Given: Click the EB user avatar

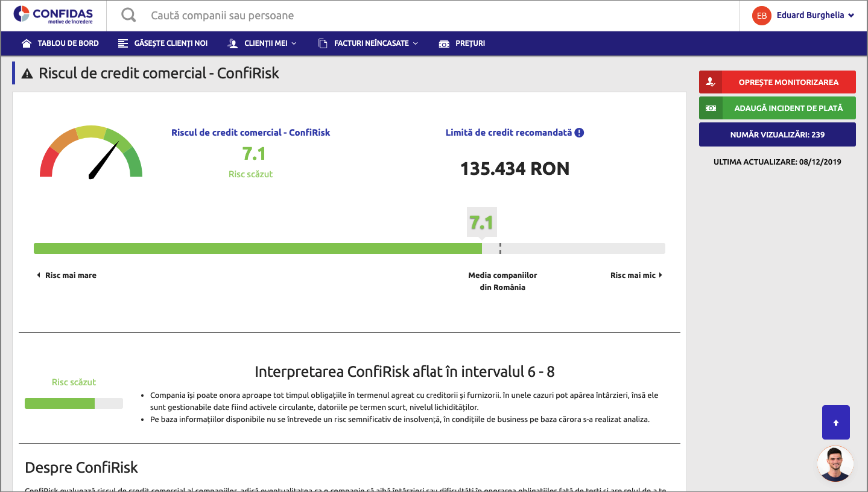Looking at the screenshot, I should pyautogui.click(x=762, y=16).
